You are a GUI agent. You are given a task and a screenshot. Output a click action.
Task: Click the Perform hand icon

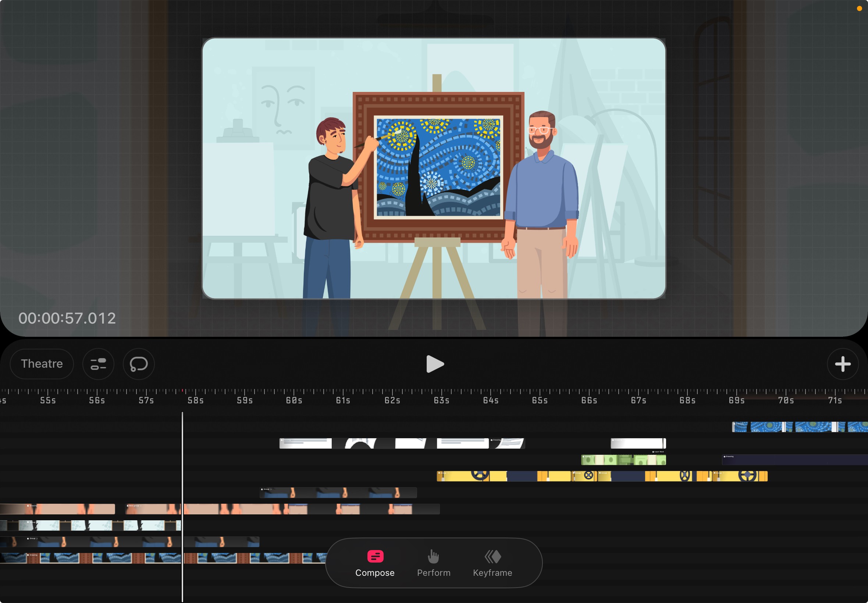click(x=433, y=556)
